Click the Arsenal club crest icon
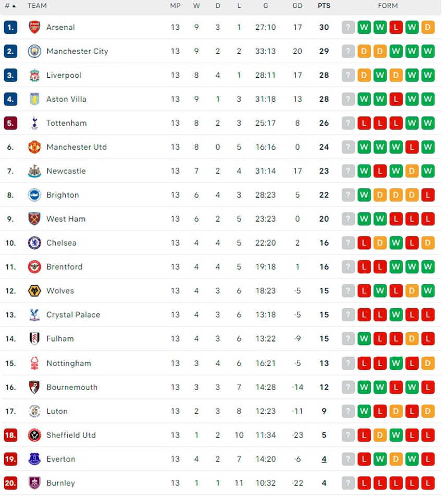The height and width of the screenshot is (497, 448). [x=34, y=27]
